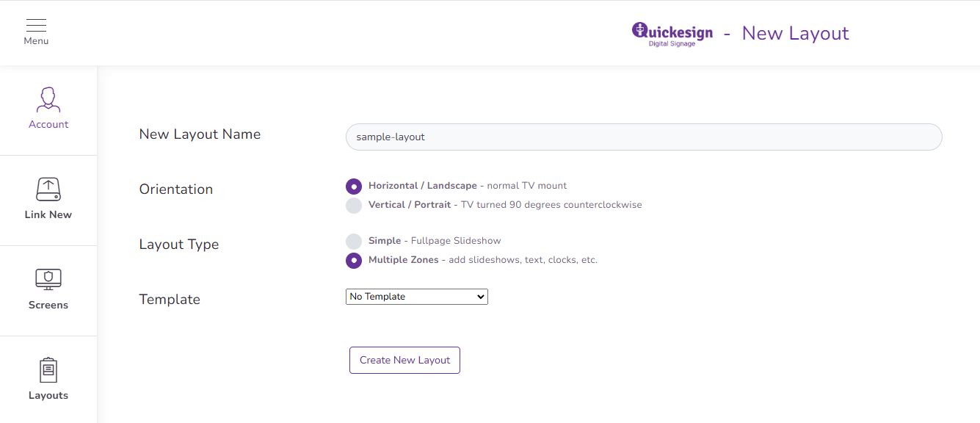Viewport: 980px width, 423px height.
Task: Click the Digital Signage tagline
Action: pyautogui.click(x=672, y=44)
